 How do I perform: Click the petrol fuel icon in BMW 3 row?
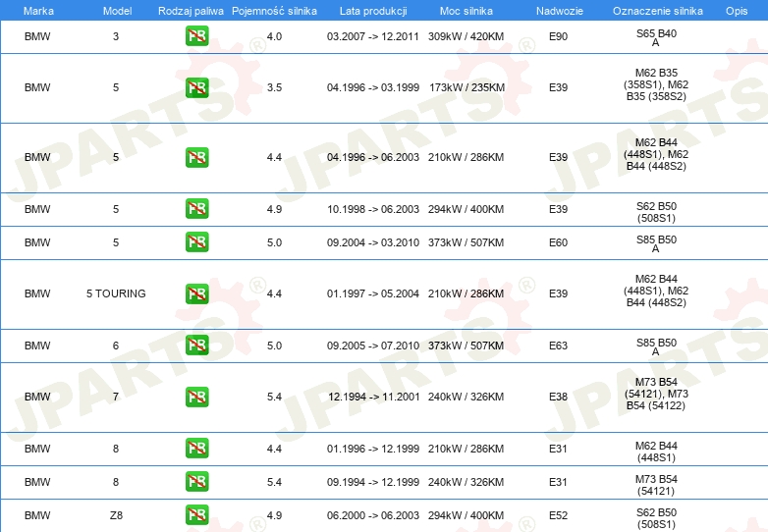coord(196,36)
